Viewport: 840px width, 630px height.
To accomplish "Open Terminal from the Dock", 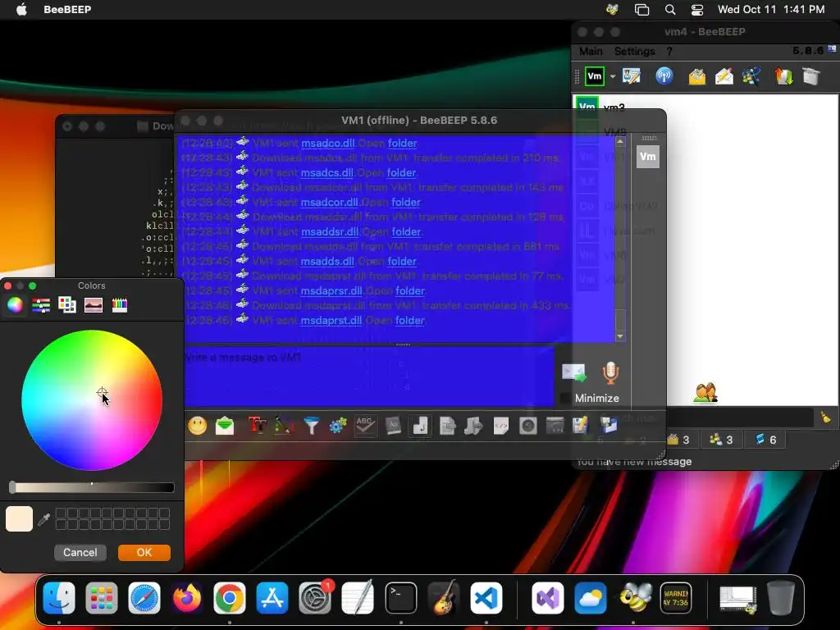I will 400,598.
